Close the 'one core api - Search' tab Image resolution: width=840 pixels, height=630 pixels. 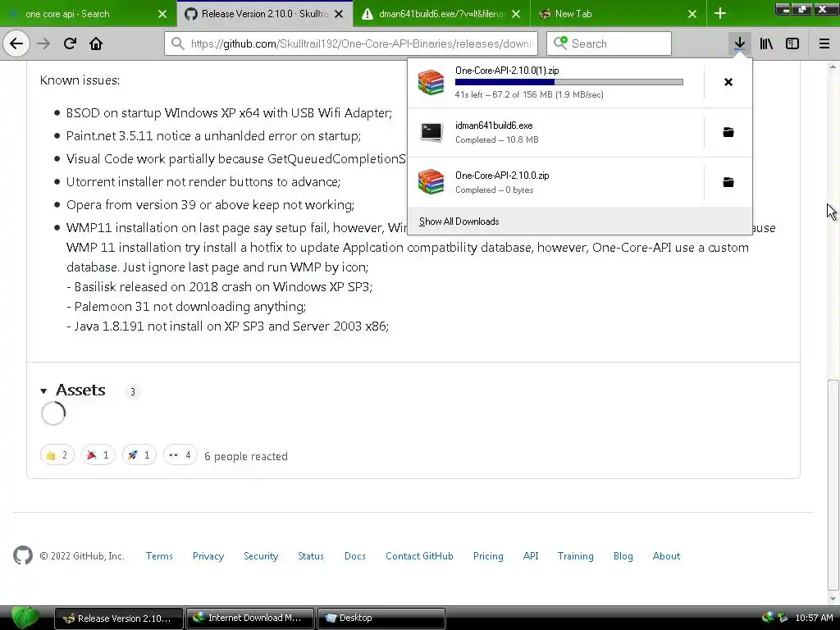pos(162,14)
